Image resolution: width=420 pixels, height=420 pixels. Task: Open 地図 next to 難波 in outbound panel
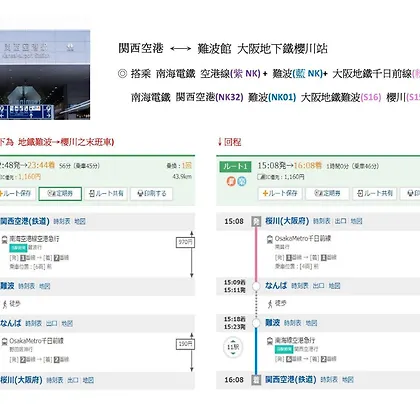(45, 286)
